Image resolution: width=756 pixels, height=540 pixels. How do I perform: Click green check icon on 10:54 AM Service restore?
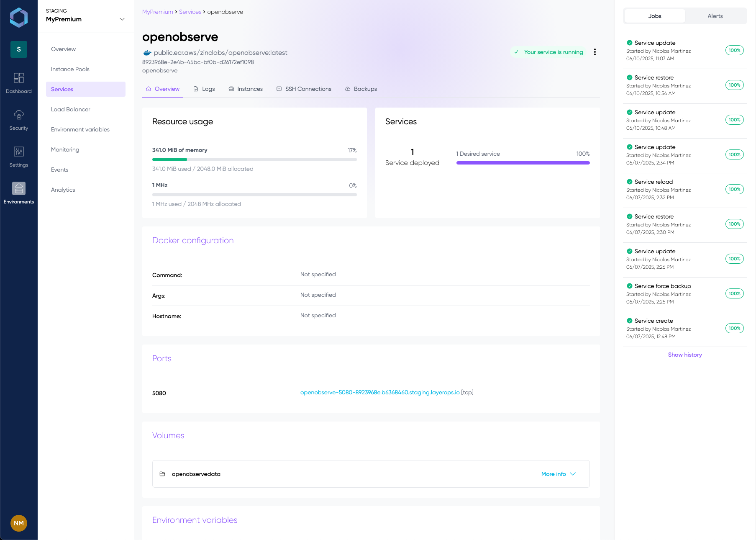pos(629,77)
